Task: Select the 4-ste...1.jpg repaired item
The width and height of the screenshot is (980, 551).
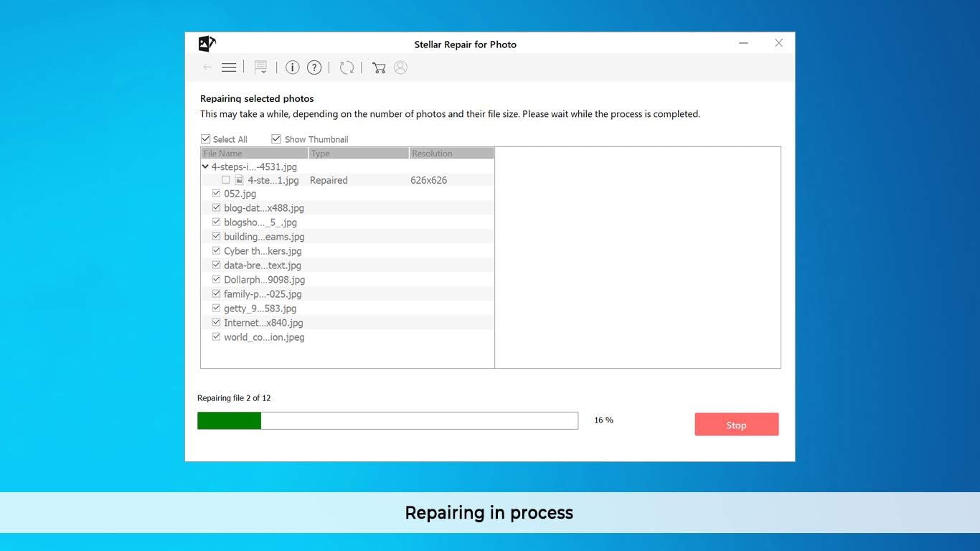Action: [273, 180]
